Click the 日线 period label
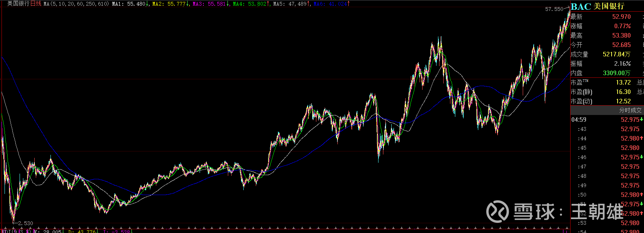 click(x=36, y=3)
